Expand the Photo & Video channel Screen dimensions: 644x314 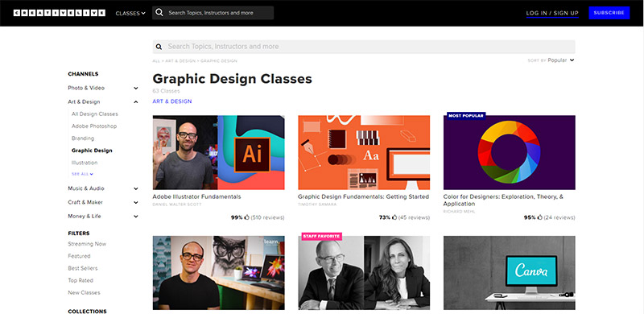[136, 88]
